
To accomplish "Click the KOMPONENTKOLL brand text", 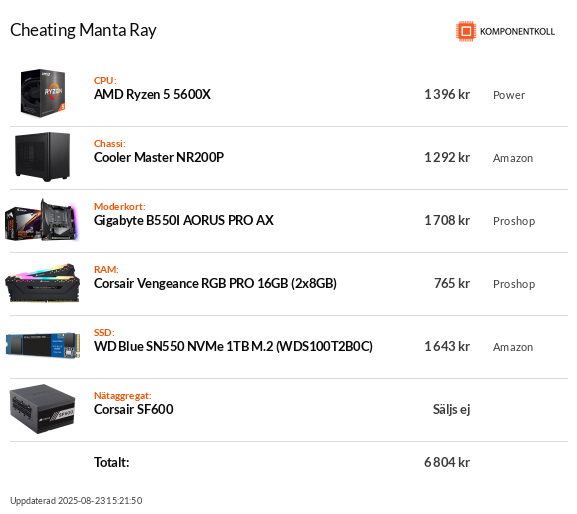I will 517,32.
